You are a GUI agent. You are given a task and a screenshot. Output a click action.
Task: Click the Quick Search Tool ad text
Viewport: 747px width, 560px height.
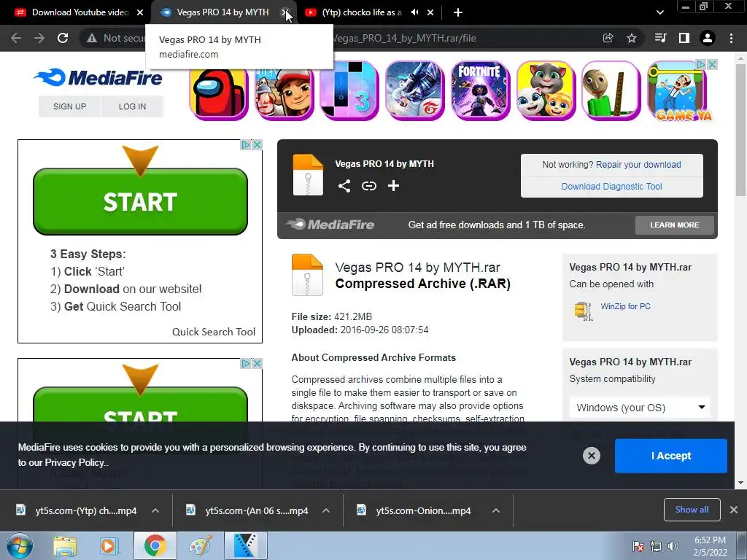pos(214,332)
